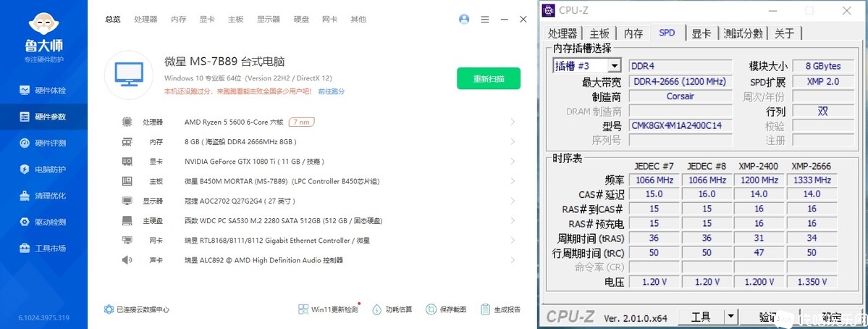This screenshot has height=329, width=868.
Task: Switch to CPU-Z 处理器 tab
Action: click(562, 33)
